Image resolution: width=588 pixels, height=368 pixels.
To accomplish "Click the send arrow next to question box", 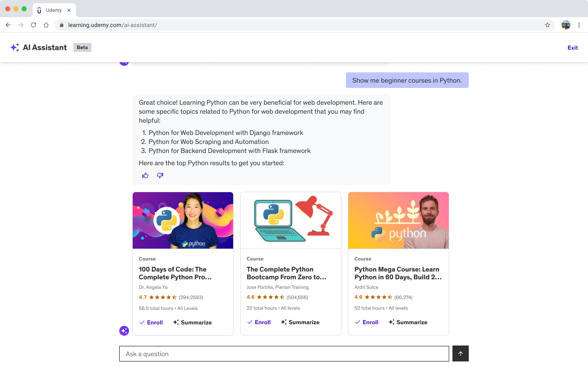I will coord(460,353).
